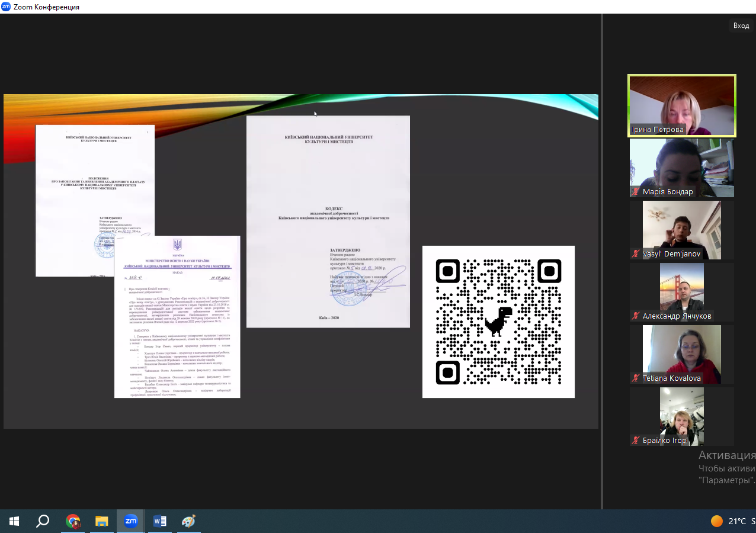Viewport: 756px width, 533px height.
Task: Click the taskbar search magnifier
Action: 43,521
